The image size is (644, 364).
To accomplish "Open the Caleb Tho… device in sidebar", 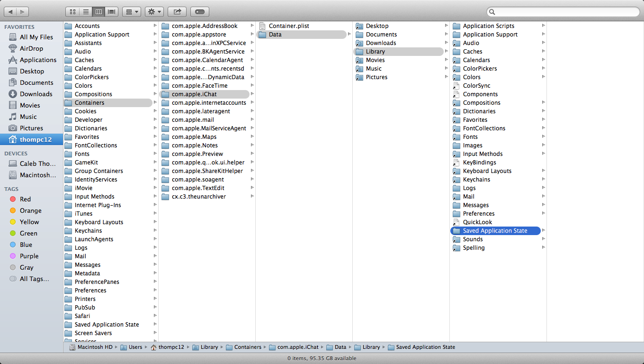I will click(x=31, y=164).
